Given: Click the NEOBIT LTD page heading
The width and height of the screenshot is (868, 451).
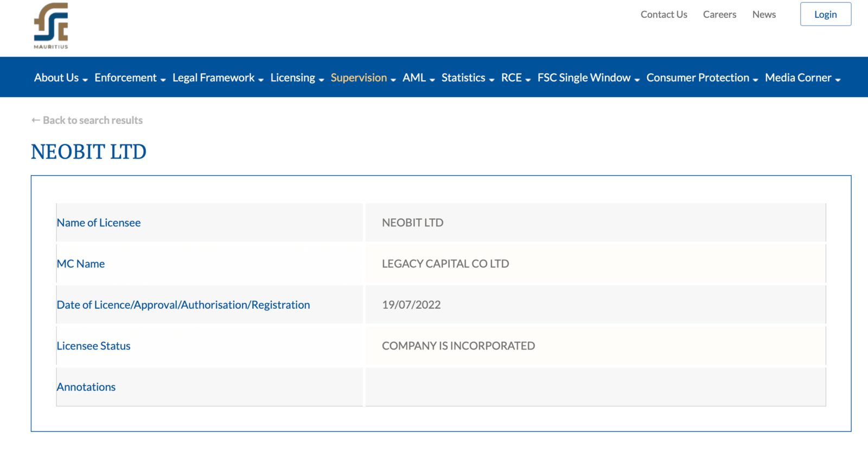Looking at the screenshot, I should click(x=88, y=152).
